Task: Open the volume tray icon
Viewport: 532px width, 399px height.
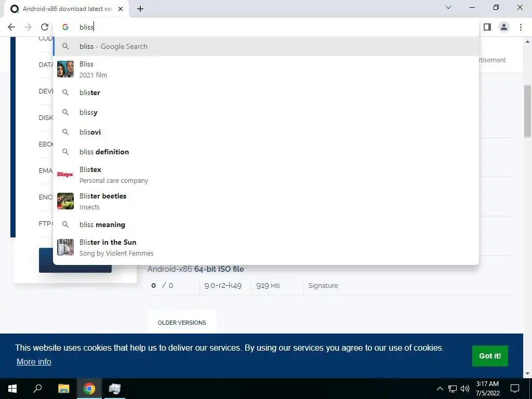Action: [465, 389]
